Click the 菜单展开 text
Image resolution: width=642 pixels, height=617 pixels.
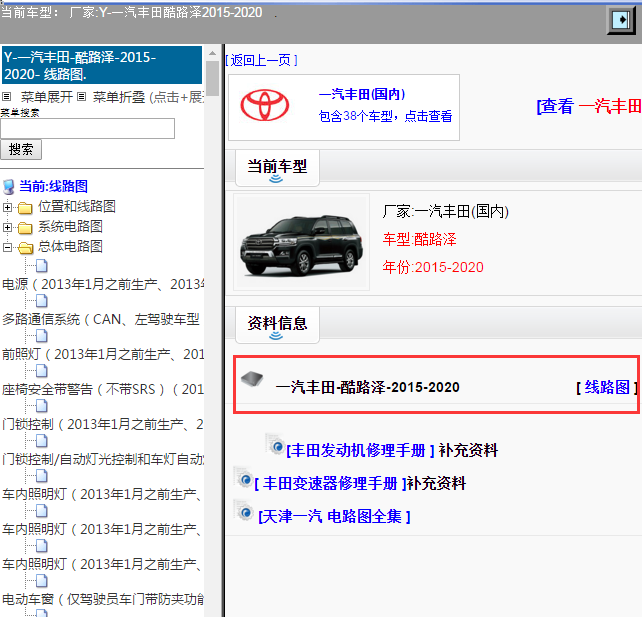[x=47, y=97]
